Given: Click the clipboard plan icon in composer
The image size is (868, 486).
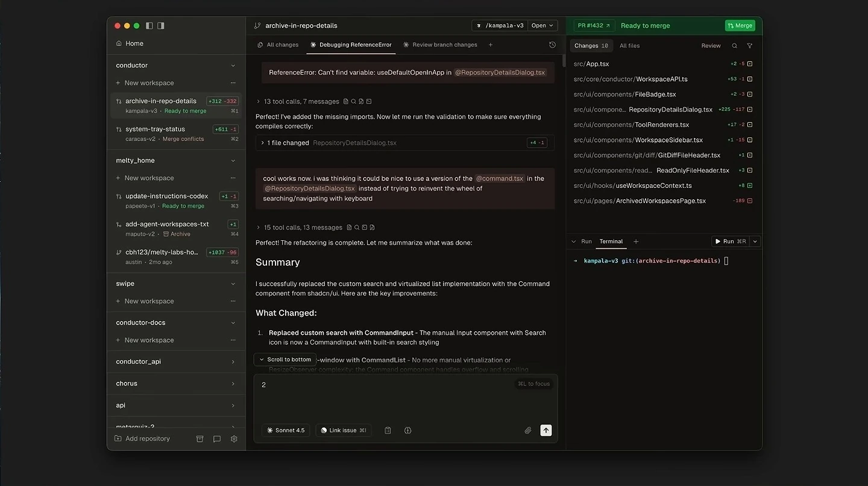Looking at the screenshot, I should click(x=388, y=430).
